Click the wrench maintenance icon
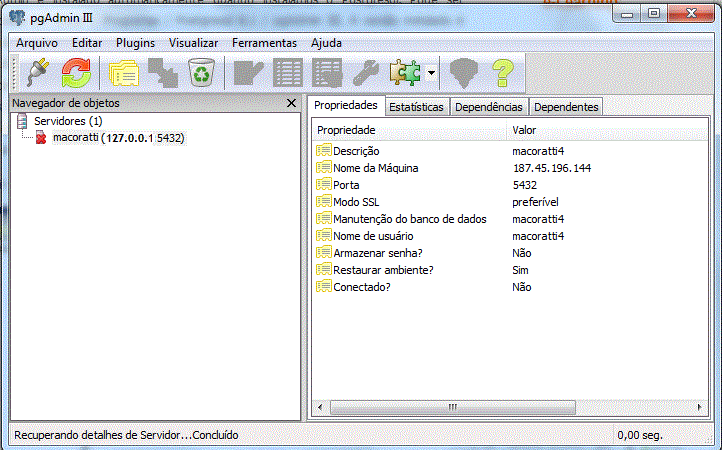 (366, 72)
